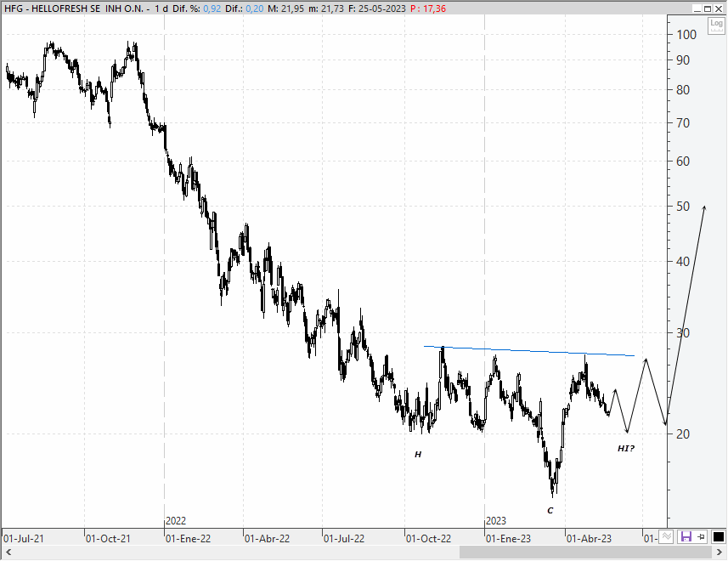
Task: Click the 60 price axis label
Action: pyautogui.click(x=683, y=161)
